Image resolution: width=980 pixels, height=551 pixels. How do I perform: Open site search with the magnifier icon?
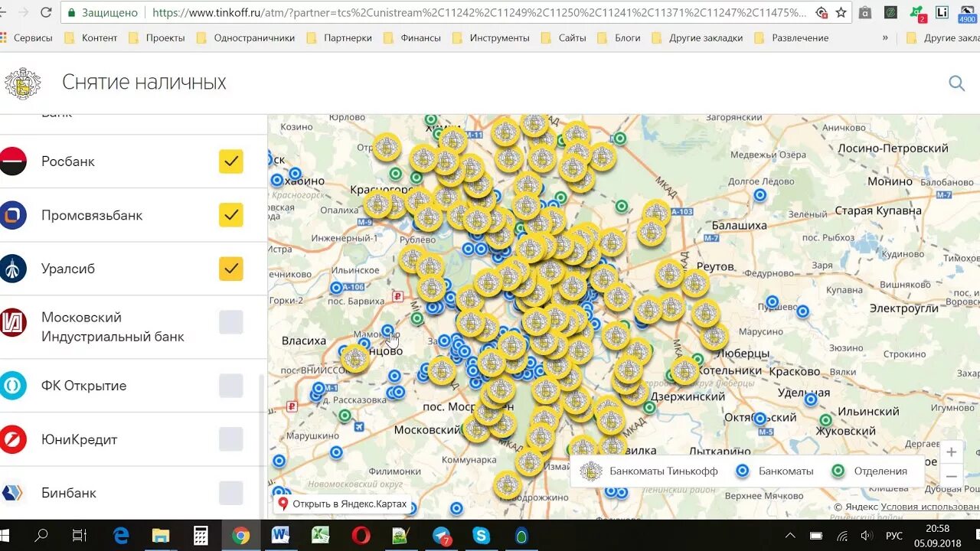(x=956, y=83)
